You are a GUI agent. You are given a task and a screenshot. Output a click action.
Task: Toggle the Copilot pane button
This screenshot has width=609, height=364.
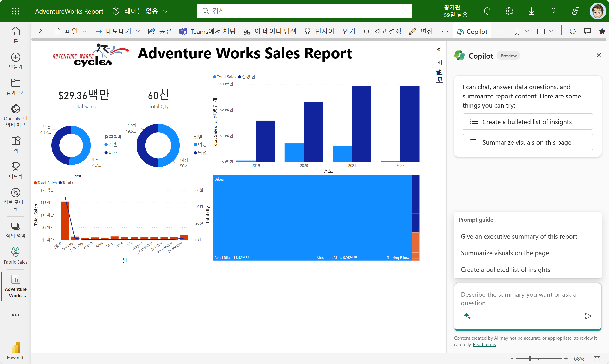[472, 31]
